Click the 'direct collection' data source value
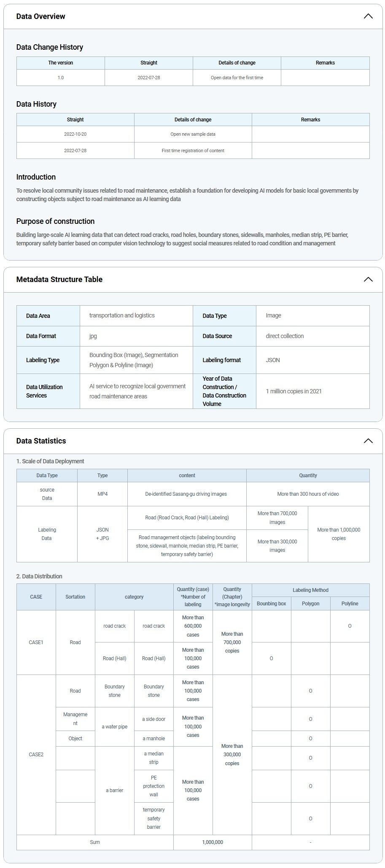385x868 pixels. [x=285, y=336]
